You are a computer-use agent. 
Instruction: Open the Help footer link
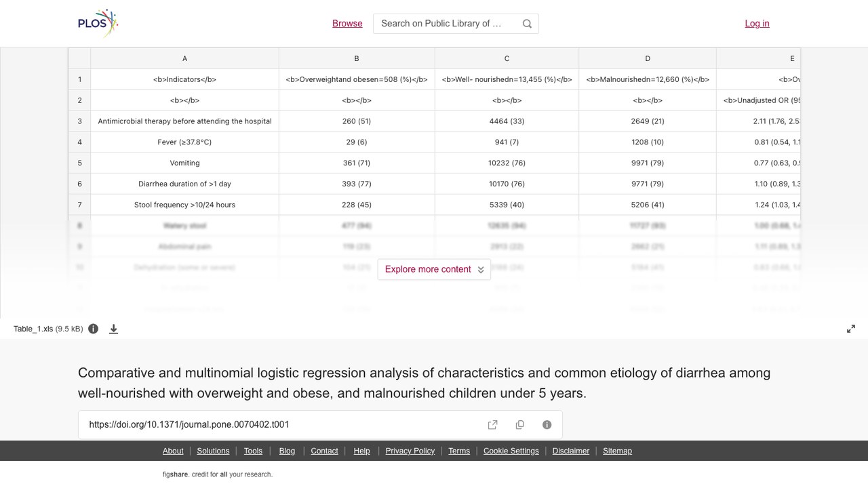click(x=362, y=451)
